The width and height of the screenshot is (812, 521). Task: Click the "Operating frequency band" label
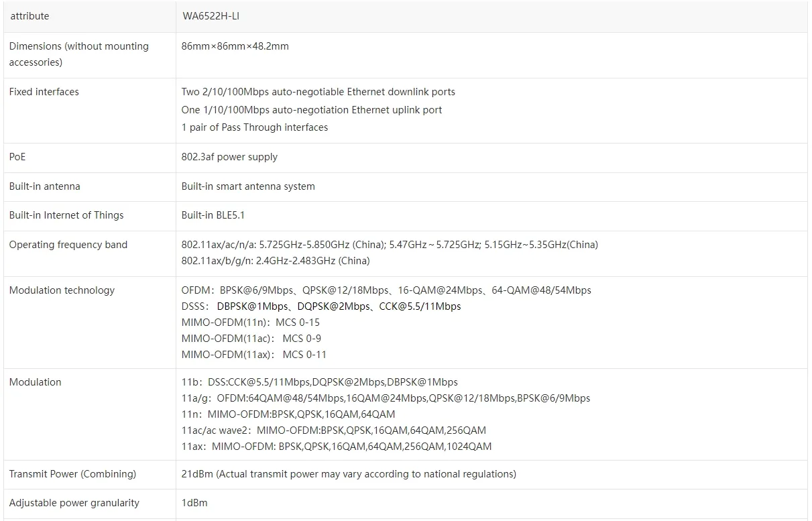coord(68,245)
